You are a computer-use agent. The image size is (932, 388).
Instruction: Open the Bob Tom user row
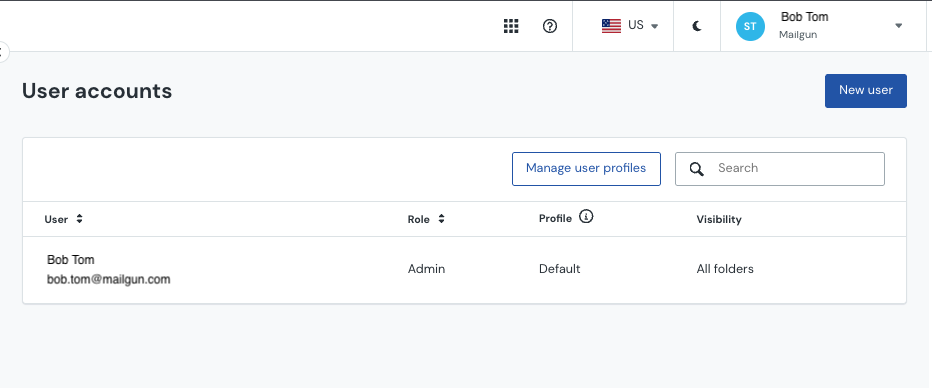click(x=465, y=270)
